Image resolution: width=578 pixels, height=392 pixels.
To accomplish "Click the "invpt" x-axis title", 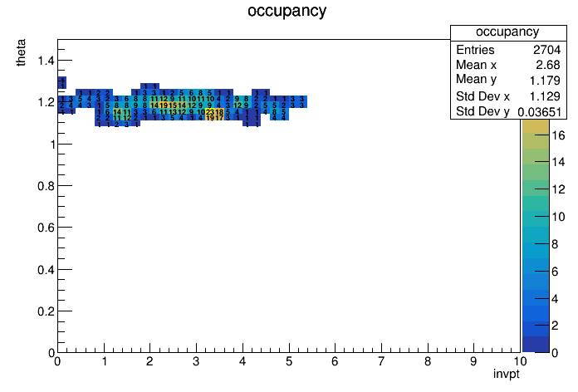I will pos(506,374).
